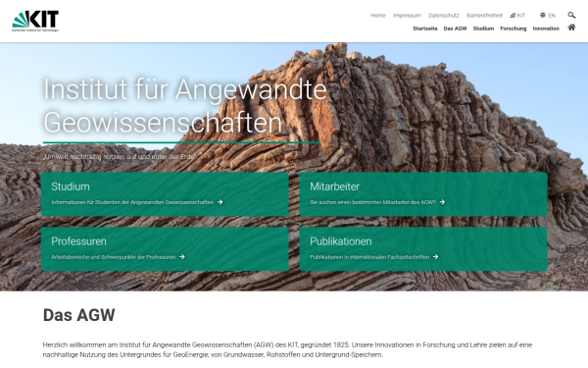
Task: Click the arrow in the Studium card
Action: [220, 202]
